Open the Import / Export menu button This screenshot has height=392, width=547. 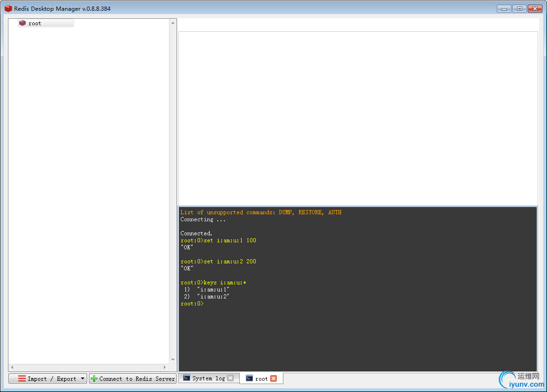coord(48,378)
